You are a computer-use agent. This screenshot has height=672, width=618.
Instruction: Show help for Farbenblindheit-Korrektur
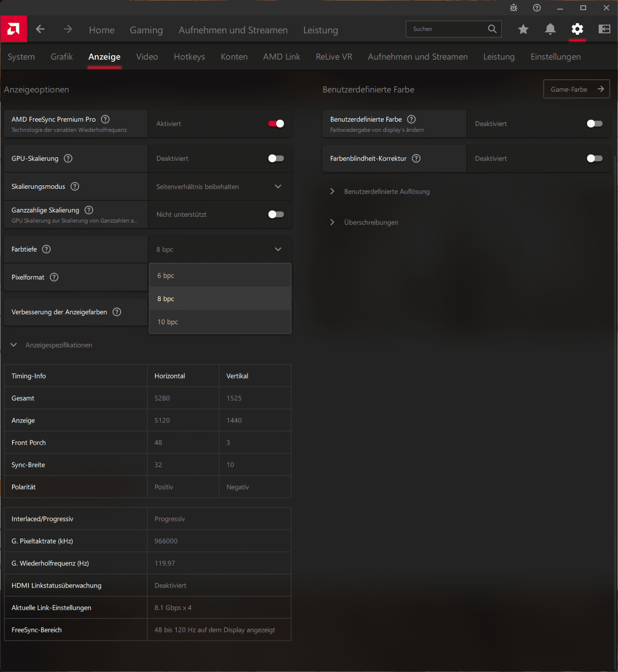[x=416, y=158]
